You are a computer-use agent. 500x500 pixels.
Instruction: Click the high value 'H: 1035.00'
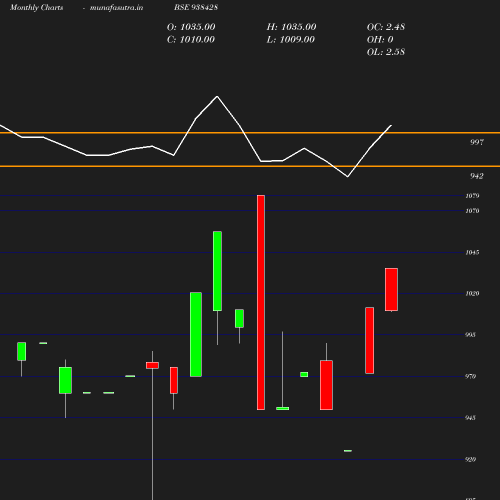[x=291, y=27]
